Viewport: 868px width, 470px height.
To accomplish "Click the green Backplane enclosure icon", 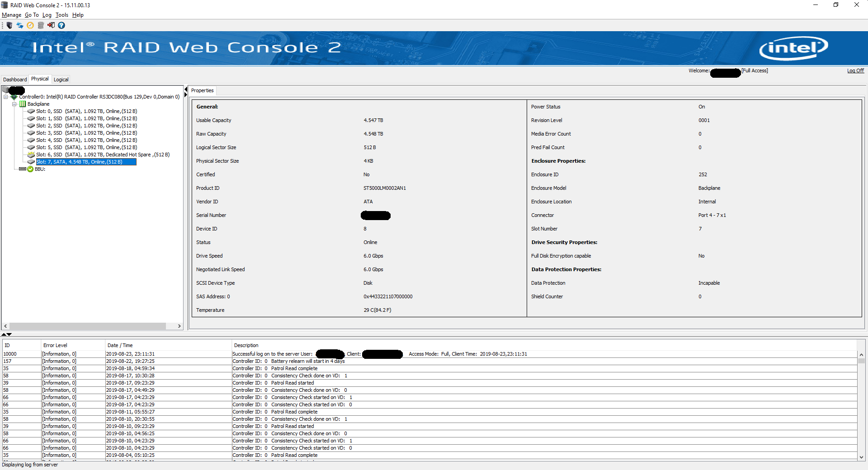I will 23,104.
